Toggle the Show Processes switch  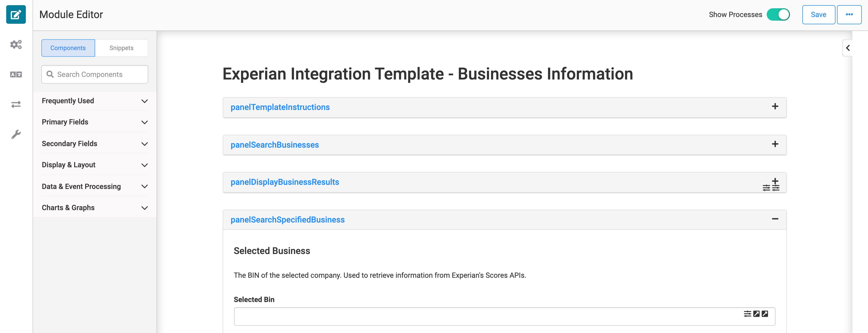click(778, 14)
